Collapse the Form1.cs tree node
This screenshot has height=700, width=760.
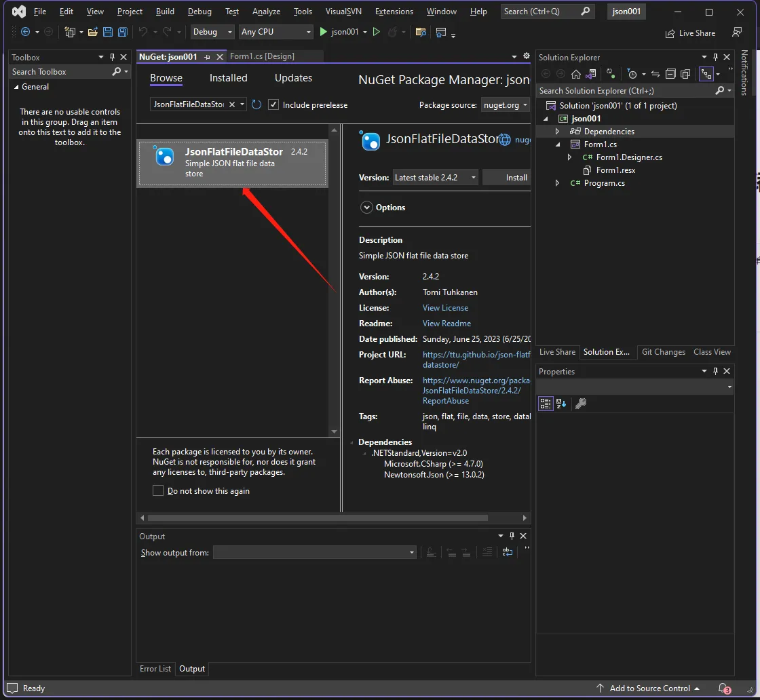tap(557, 144)
